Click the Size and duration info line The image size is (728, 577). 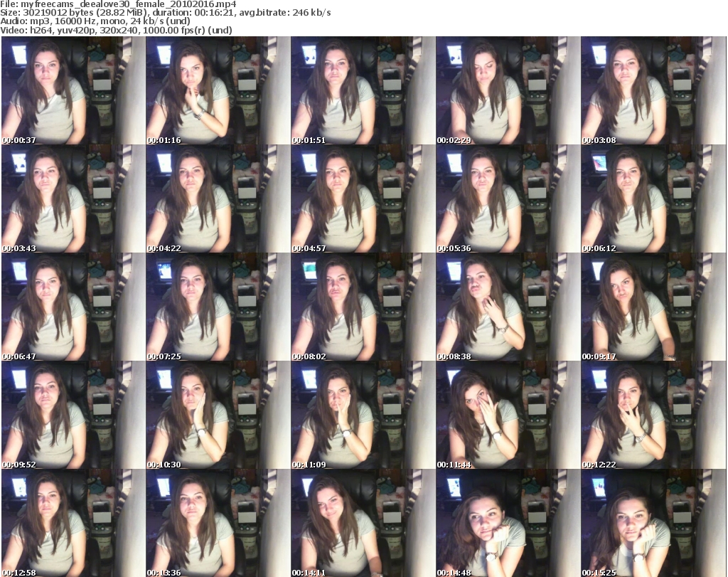click(166, 13)
